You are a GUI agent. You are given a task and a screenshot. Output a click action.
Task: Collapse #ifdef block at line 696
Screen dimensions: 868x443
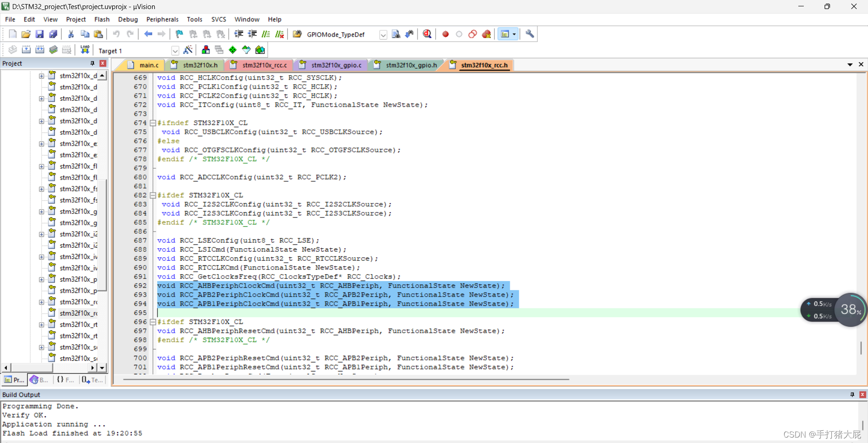(x=153, y=322)
